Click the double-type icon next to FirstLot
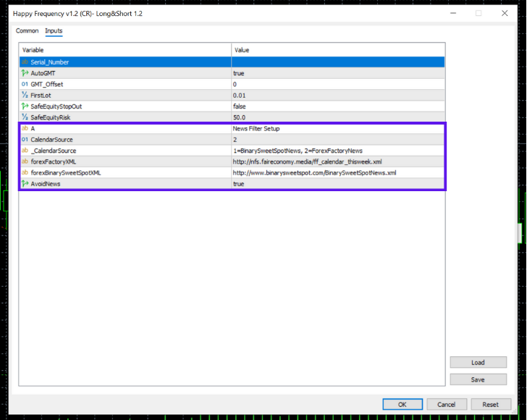 coord(25,96)
